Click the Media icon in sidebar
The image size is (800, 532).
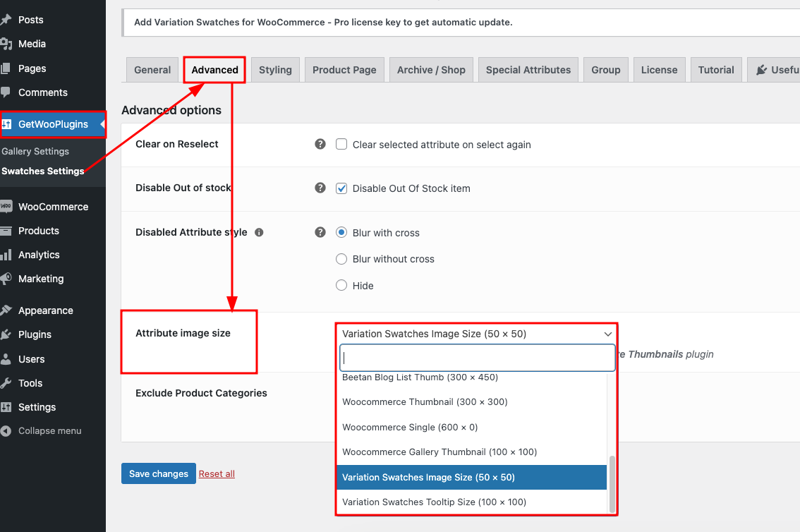pos(6,44)
